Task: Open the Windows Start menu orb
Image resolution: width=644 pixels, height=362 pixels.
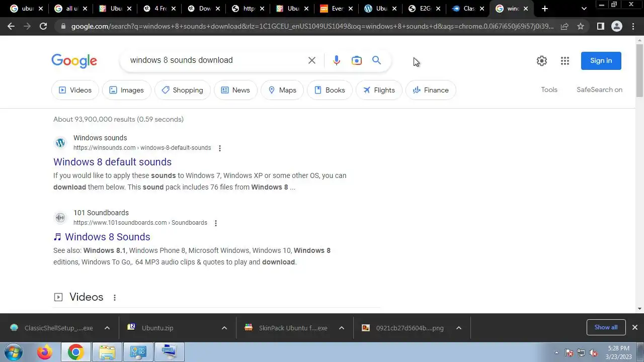Action: [x=13, y=352]
